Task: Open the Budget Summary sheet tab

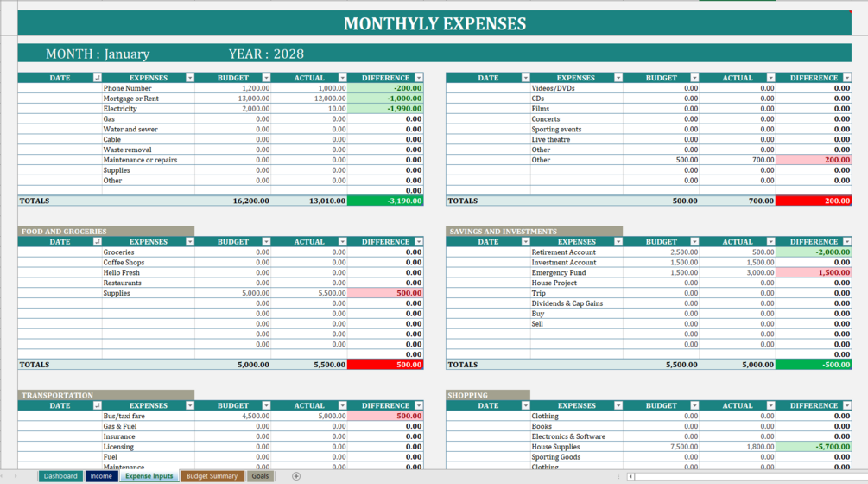Action: tap(212, 476)
